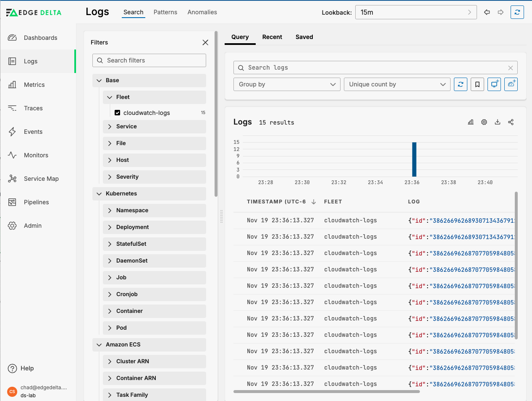
Task: Click the Help link in sidebar
Action: tap(27, 368)
